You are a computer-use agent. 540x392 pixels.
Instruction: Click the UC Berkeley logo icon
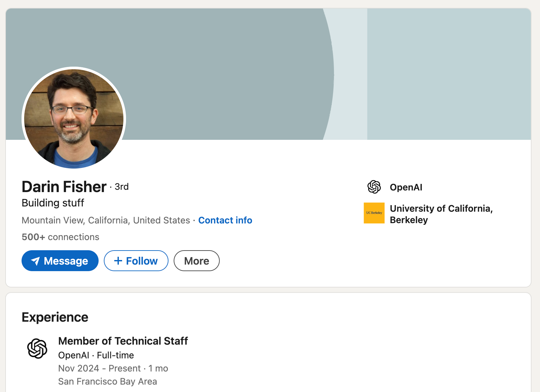pyautogui.click(x=374, y=213)
